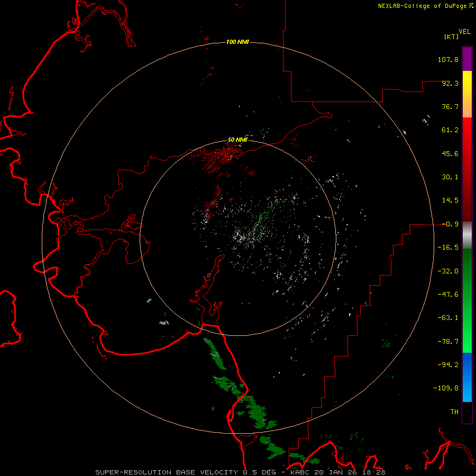Click the 50 NMI range ring label
The image size is (476, 476).
point(237,140)
